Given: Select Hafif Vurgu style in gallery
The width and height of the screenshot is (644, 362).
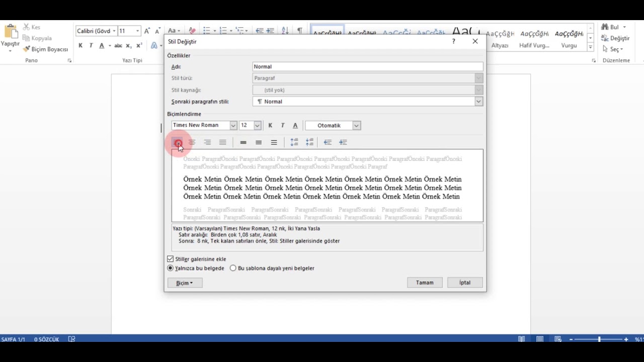Looking at the screenshot, I should click(534, 39).
